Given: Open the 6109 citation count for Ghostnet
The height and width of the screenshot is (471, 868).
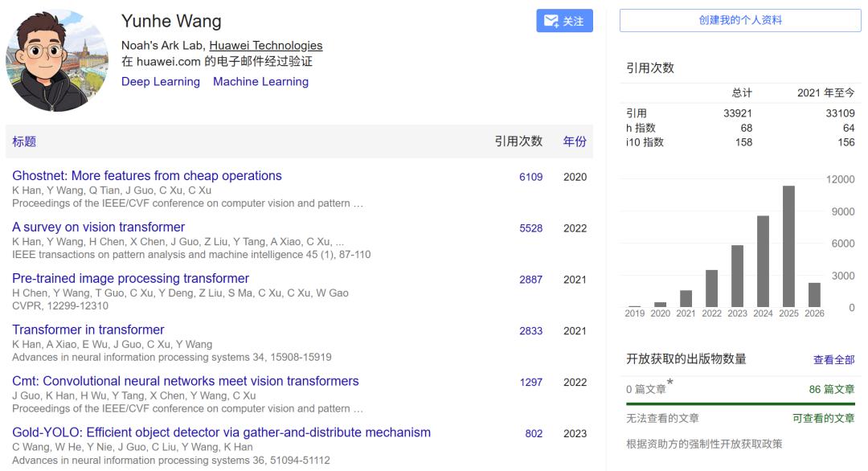Looking at the screenshot, I should (x=530, y=177).
